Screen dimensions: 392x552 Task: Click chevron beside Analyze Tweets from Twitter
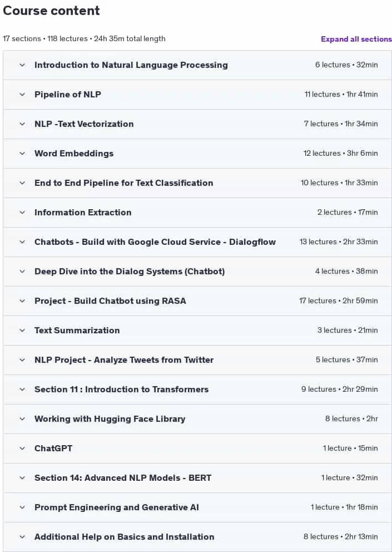point(22,360)
